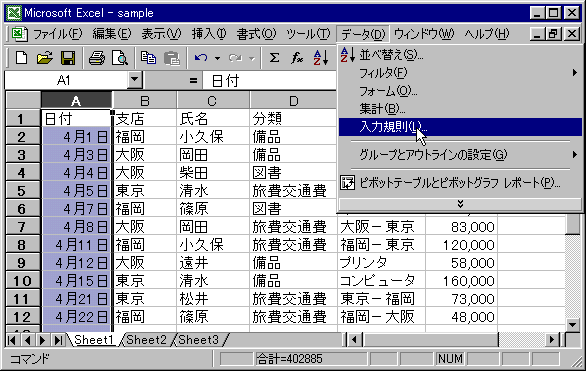
Task: Click the Redo arrow icon
Action: tap(235, 58)
